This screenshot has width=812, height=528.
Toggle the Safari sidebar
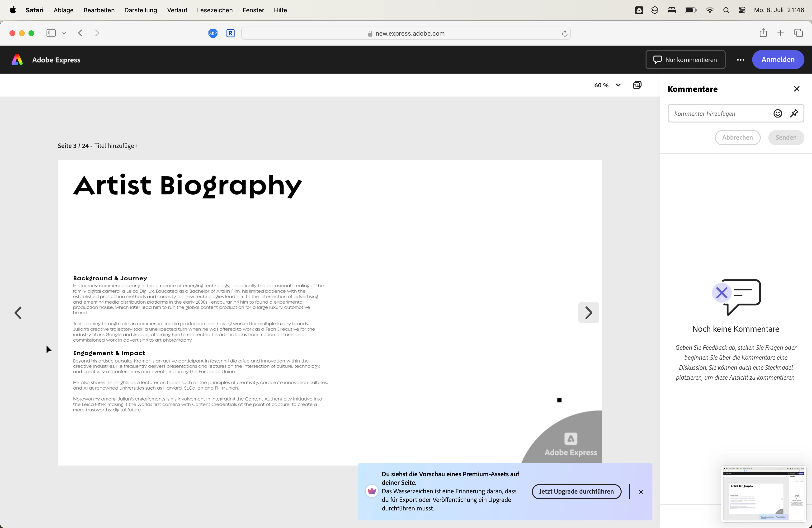51,33
